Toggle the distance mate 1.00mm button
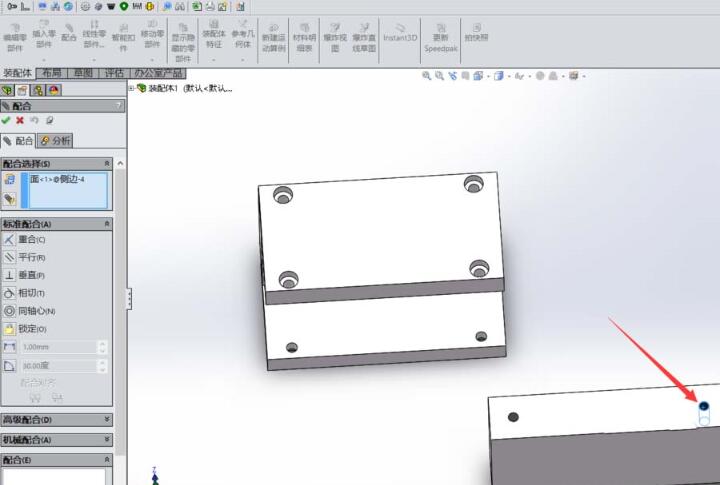The width and height of the screenshot is (720, 485). coord(10,347)
